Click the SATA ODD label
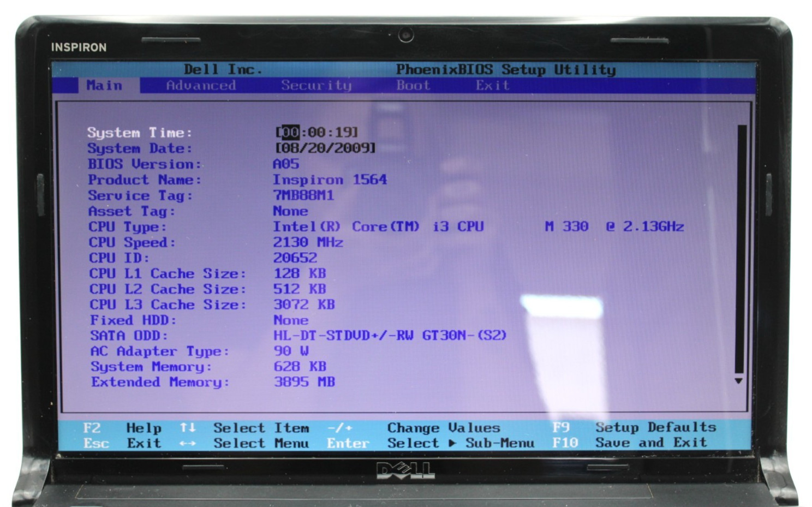812x507 pixels. pyautogui.click(x=129, y=336)
